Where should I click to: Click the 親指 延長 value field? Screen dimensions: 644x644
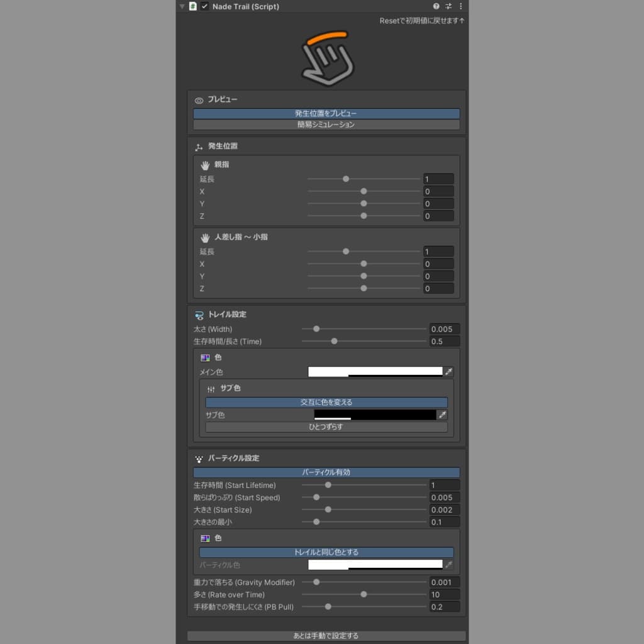pos(438,179)
